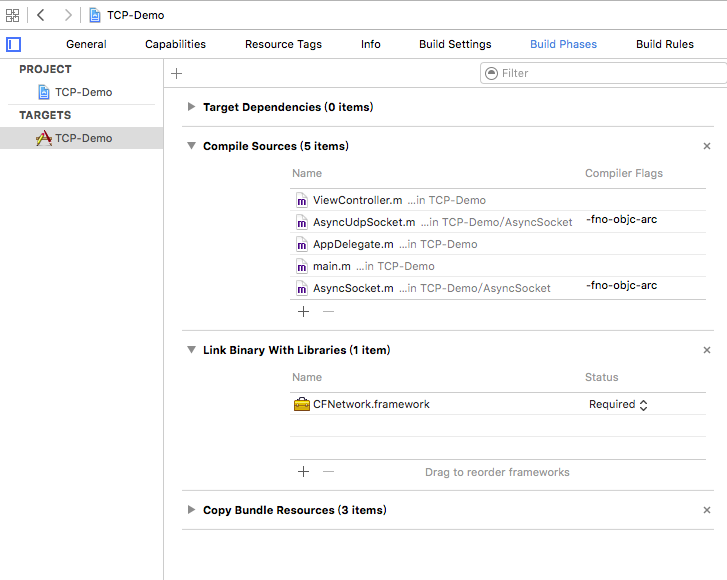Click the Status column header
Screen dimensions: 727x580
pos(601,377)
